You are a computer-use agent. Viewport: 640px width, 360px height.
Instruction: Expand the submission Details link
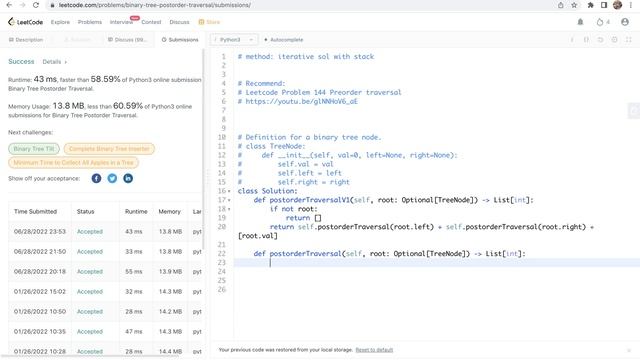pyautogui.click(x=54, y=62)
